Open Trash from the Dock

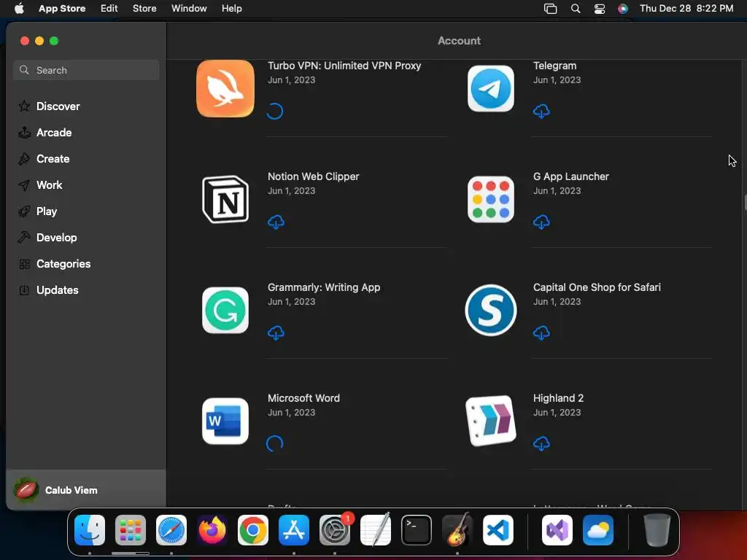[x=657, y=530]
